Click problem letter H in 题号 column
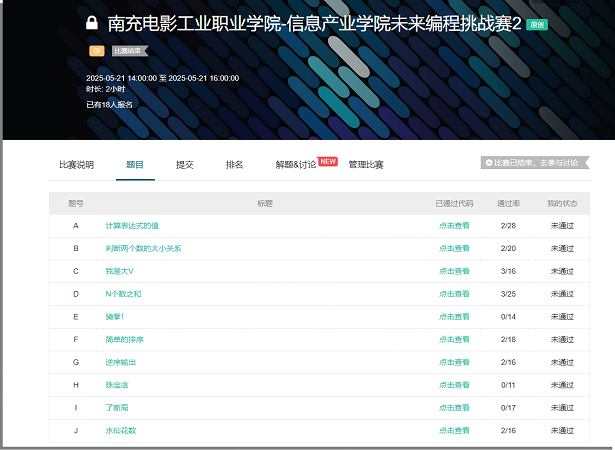615x450 pixels. click(76, 385)
